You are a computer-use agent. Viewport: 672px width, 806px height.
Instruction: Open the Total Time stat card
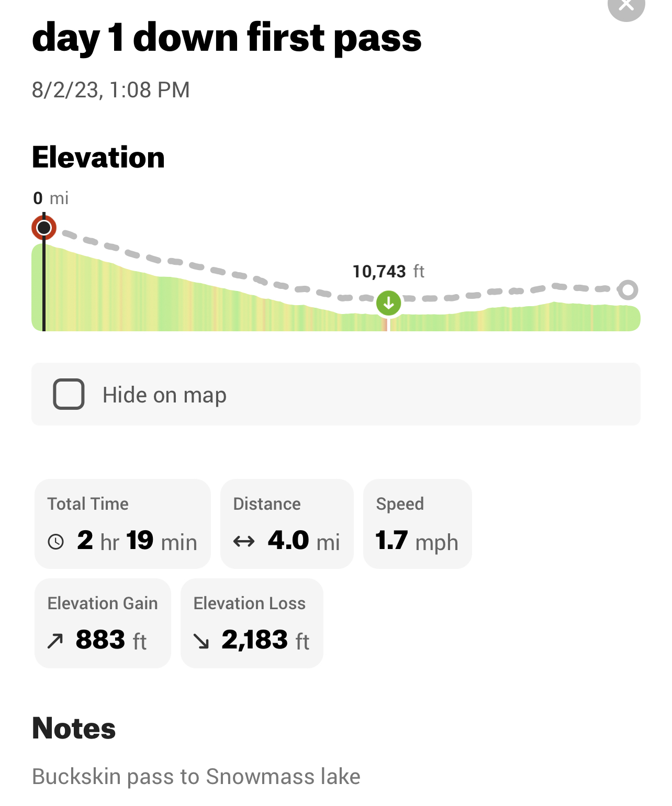click(x=122, y=523)
